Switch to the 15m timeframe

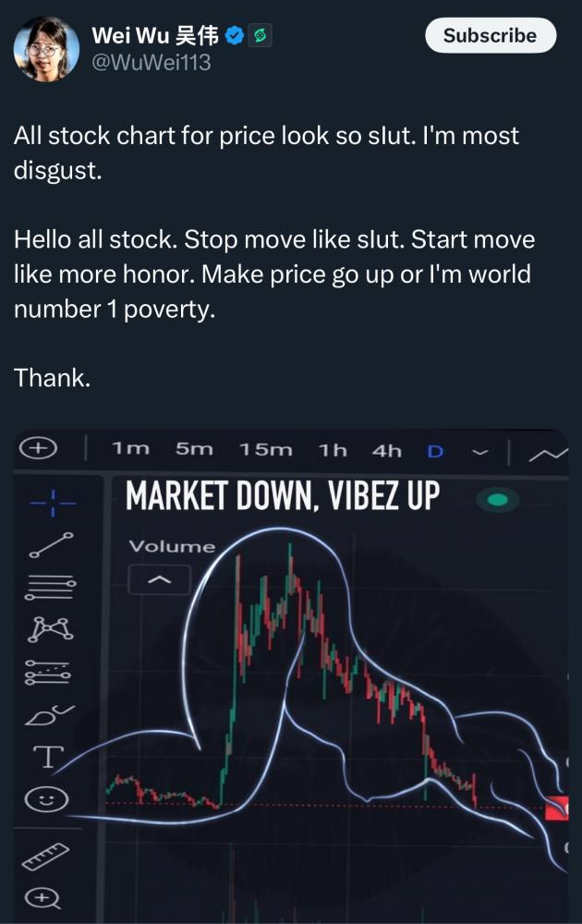265,450
